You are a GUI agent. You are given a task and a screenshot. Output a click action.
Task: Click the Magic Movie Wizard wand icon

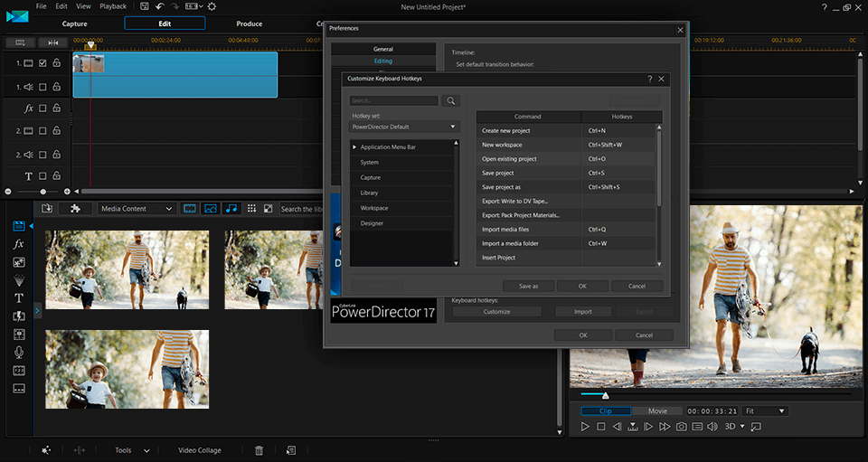pyautogui.click(x=46, y=450)
